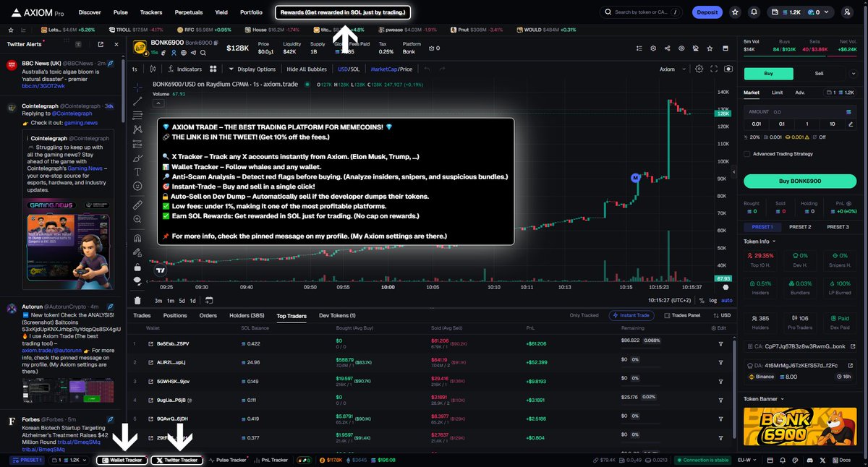Toggle the auto scale on the chart
Image resolution: width=868 pixels, height=467 pixels.
click(x=727, y=300)
